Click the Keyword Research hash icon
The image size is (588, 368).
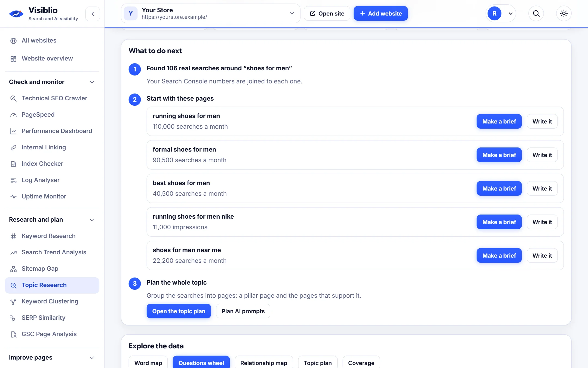click(13, 236)
